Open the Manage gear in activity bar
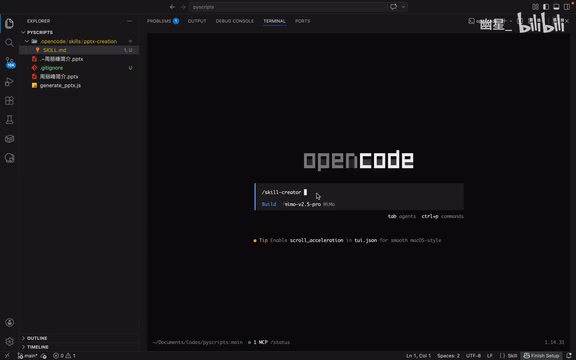 click(9, 341)
